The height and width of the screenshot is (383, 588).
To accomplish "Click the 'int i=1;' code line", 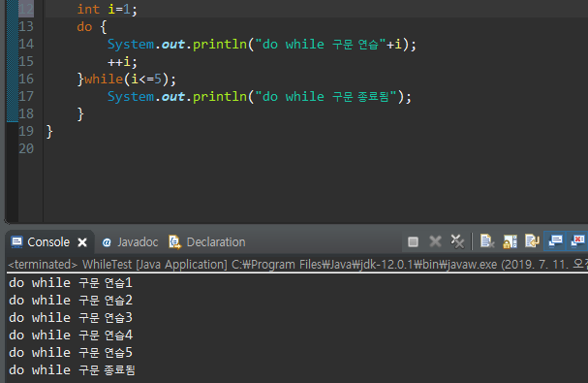I will (108, 9).
